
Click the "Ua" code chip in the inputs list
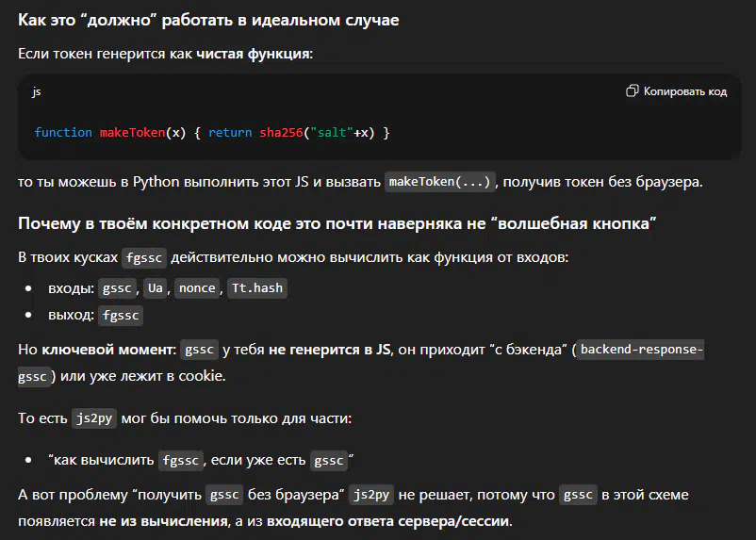point(156,289)
